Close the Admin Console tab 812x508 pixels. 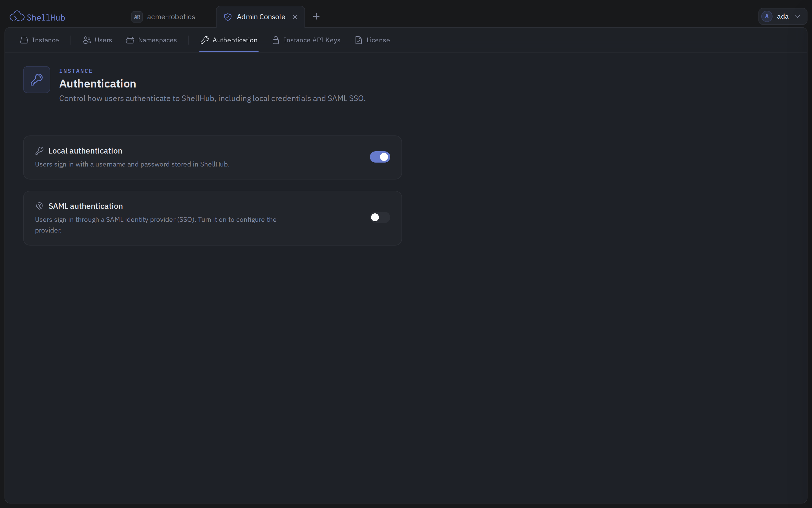click(295, 17)
